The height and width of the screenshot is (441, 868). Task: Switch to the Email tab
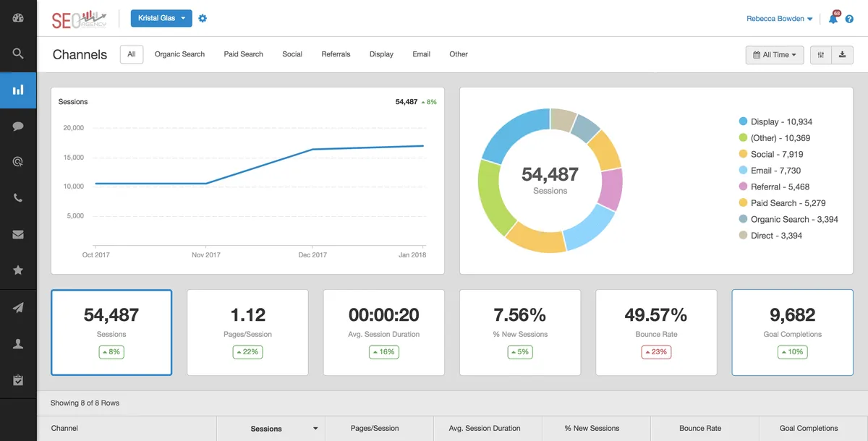[x=421, y=54]
